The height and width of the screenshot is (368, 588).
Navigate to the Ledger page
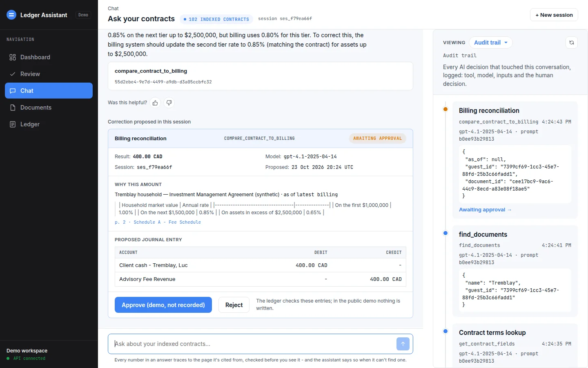[49, 124]
